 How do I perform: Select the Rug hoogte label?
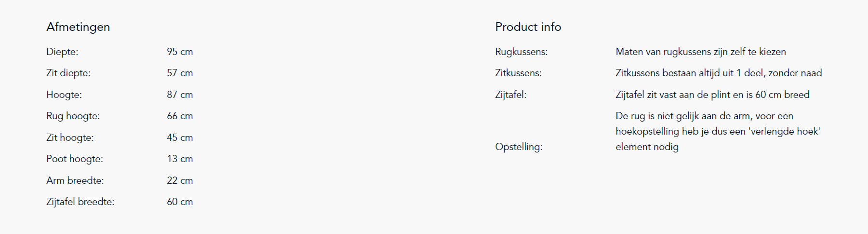click(73, 116)
